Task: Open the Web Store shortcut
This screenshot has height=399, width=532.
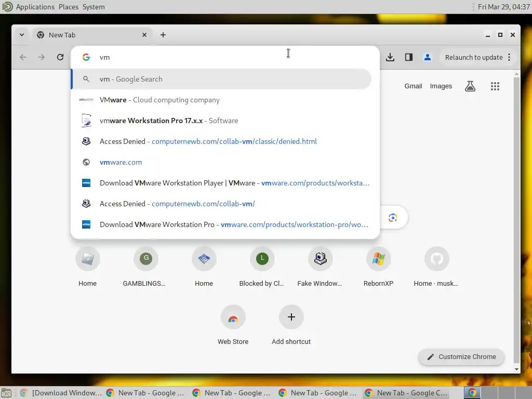Action: pos(233,325)
